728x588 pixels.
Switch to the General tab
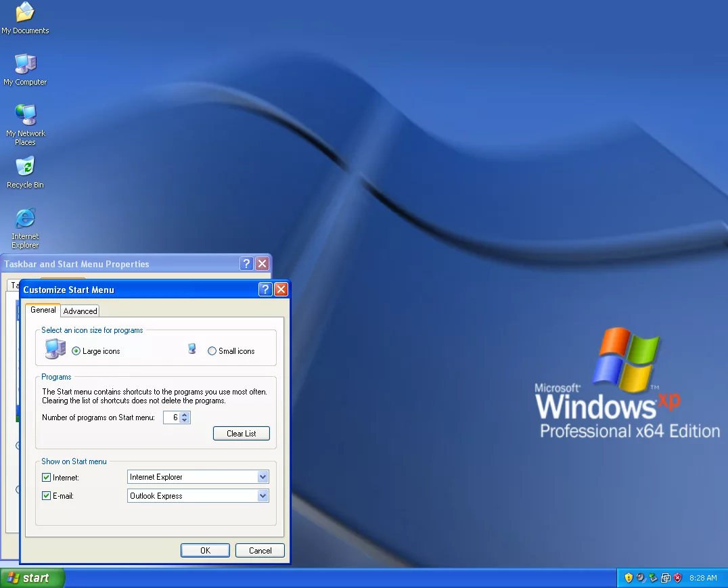[43, 310]
